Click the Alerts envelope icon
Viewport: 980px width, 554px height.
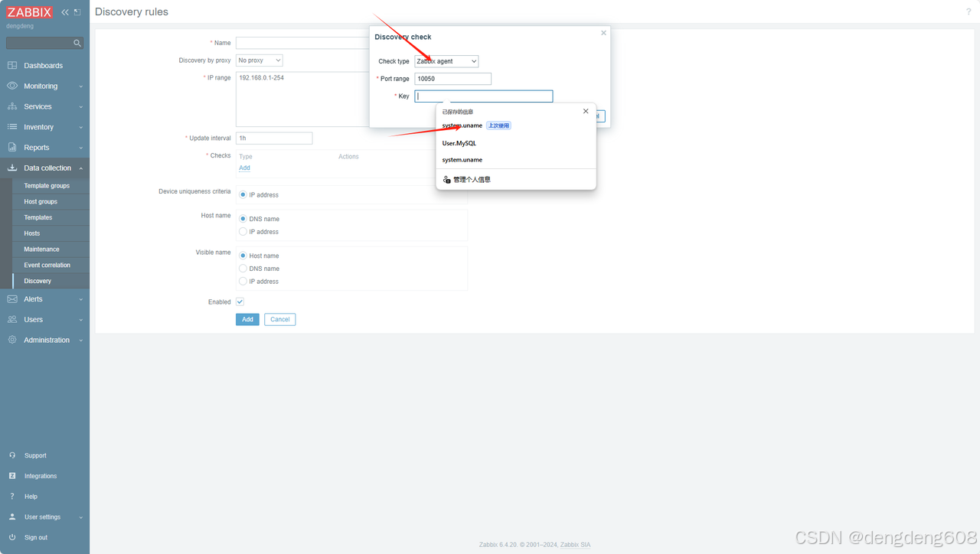click(12, 299)
